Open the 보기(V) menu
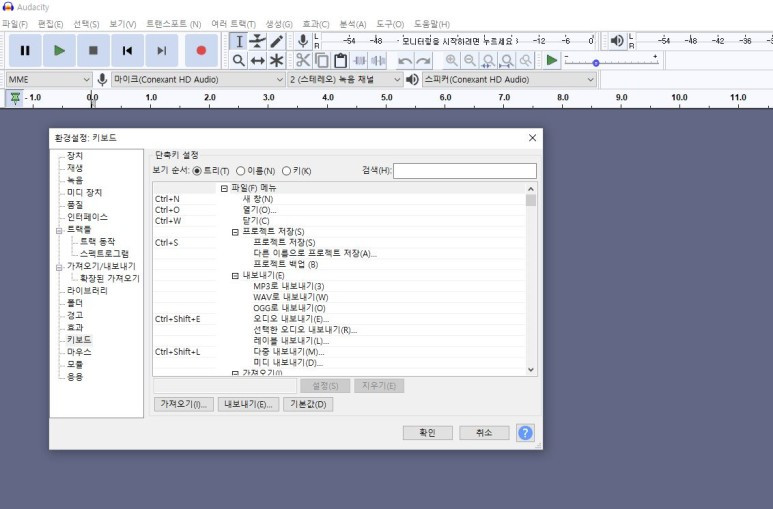The height and width of the screenshot is (509, 773). [122, 24]
